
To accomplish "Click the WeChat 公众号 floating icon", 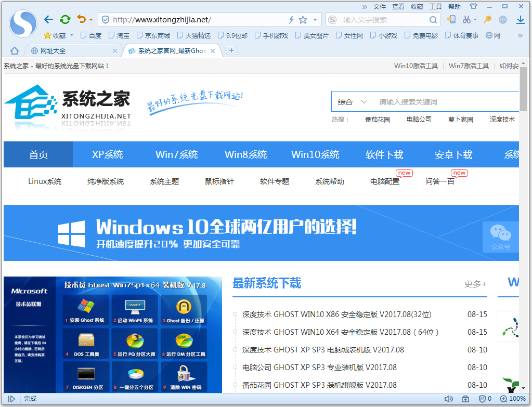I will click(500, 237).
